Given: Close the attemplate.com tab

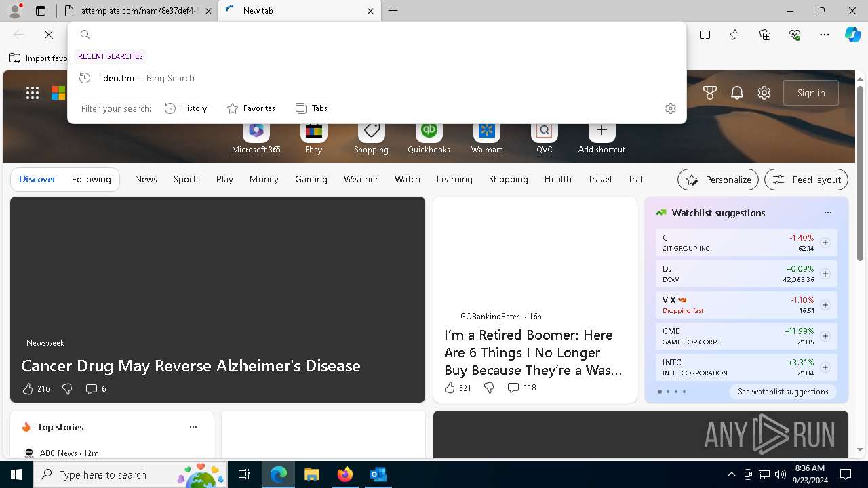Looking at the screenshot, I should (208, 11).
